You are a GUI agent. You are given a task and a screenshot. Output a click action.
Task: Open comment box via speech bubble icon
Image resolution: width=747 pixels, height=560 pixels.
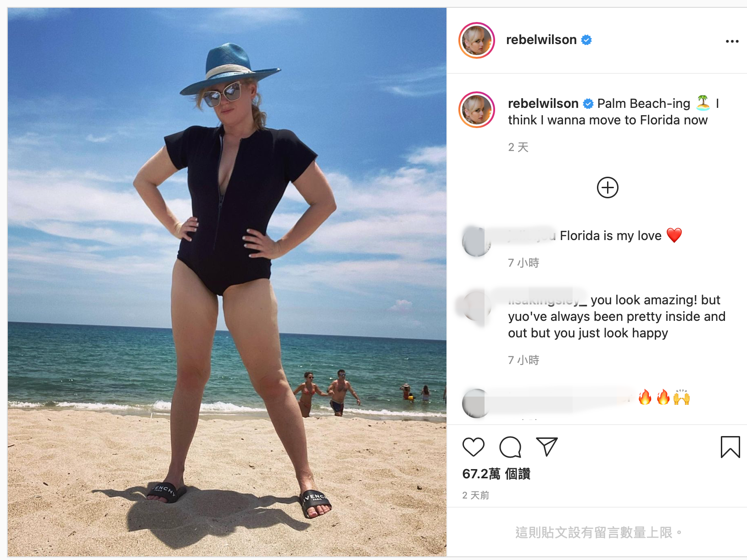[x=510, y=447]
